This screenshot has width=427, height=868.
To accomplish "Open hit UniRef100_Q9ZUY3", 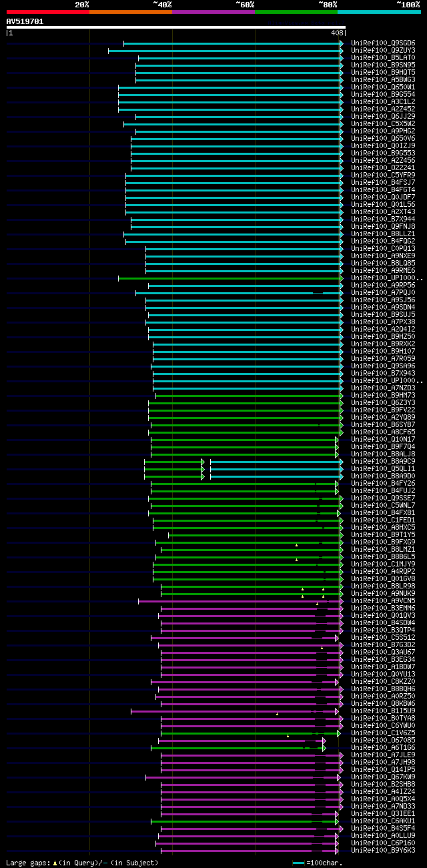I will coord(383,51).
